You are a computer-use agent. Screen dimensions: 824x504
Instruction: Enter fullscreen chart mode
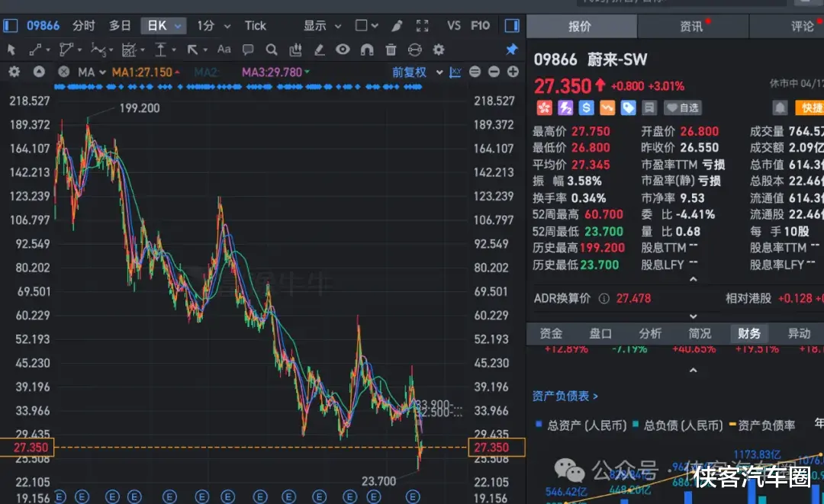[422, 26]
